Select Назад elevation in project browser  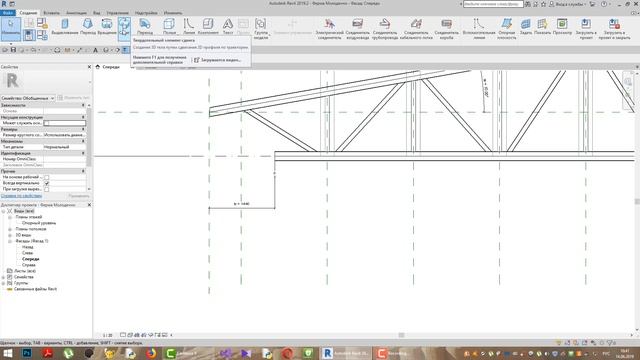point(28,247)
